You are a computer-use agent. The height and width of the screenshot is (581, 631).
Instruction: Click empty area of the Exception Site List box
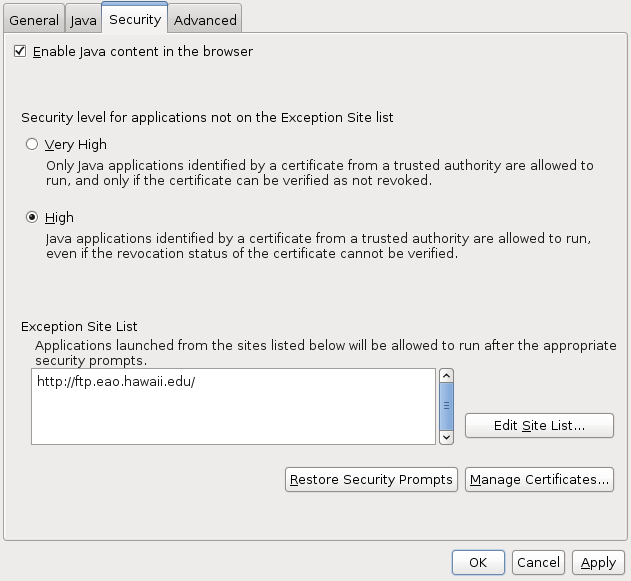233,418
